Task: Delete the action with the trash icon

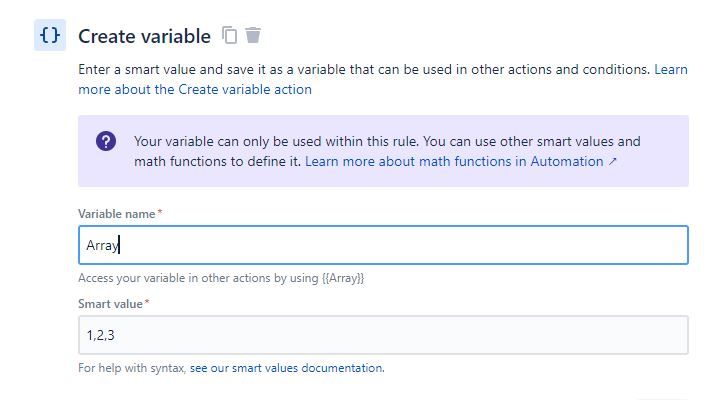Action: pos(252,35)
